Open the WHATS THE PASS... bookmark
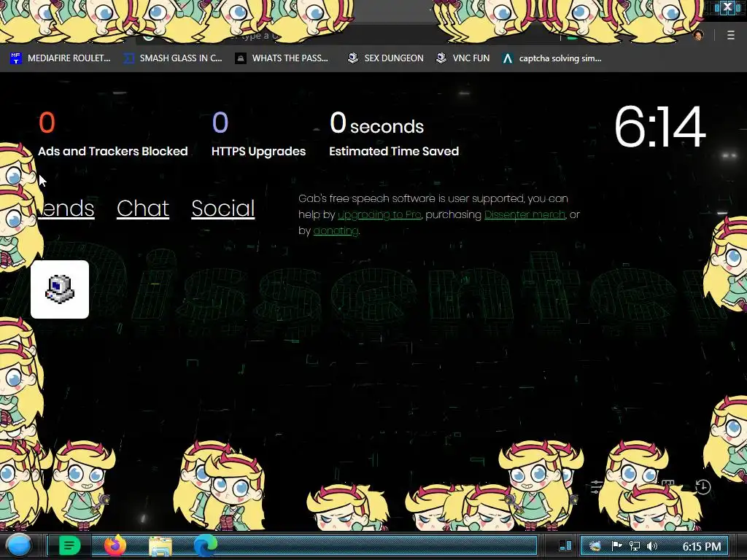This screenshot has height=560, width=747. (x=282, y=58)
